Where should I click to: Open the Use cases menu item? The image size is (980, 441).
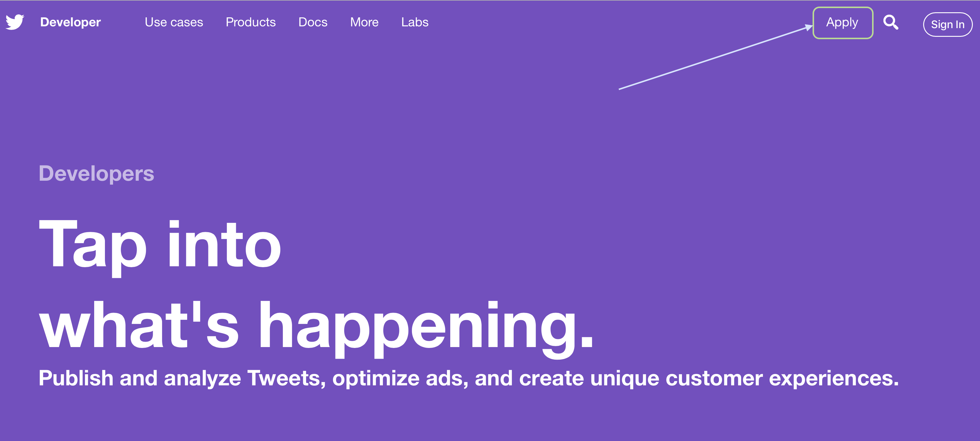(173, 22)
